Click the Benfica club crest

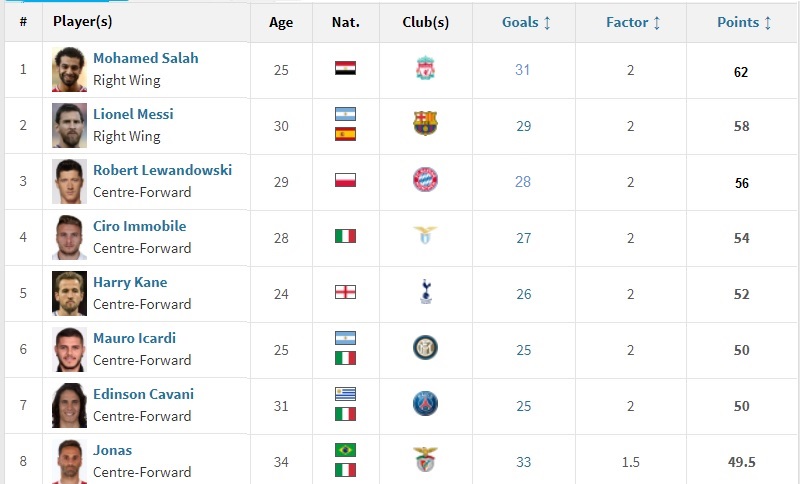426,460
